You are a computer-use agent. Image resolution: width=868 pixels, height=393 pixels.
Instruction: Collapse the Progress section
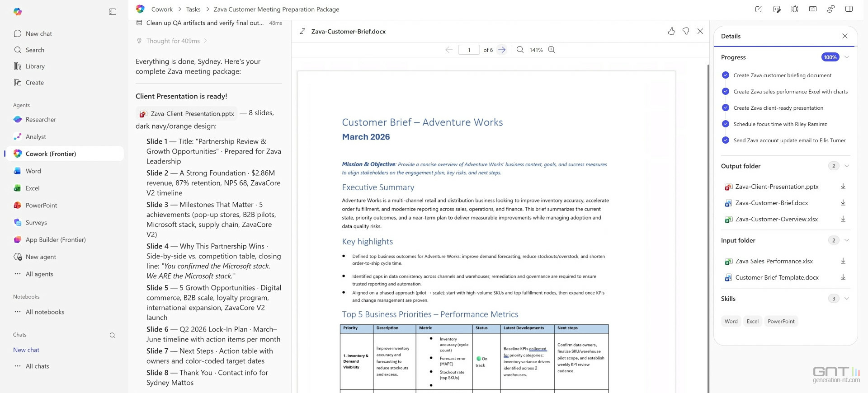[847, 57]
